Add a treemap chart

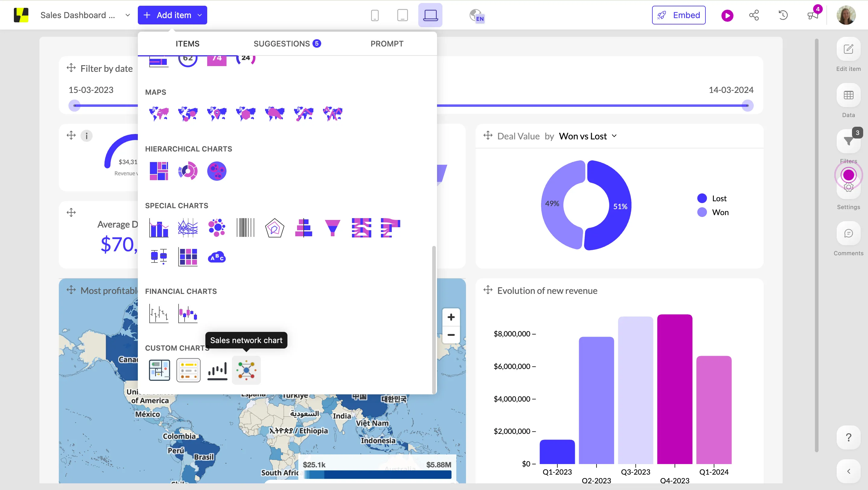pos(159,171)
